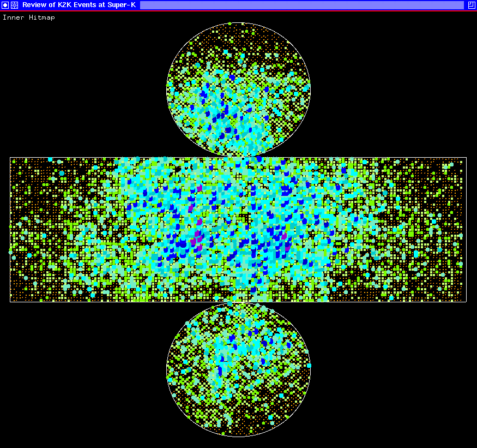Click the maximize icon at title bar right
477x448 pixels.
click(471, 5)
